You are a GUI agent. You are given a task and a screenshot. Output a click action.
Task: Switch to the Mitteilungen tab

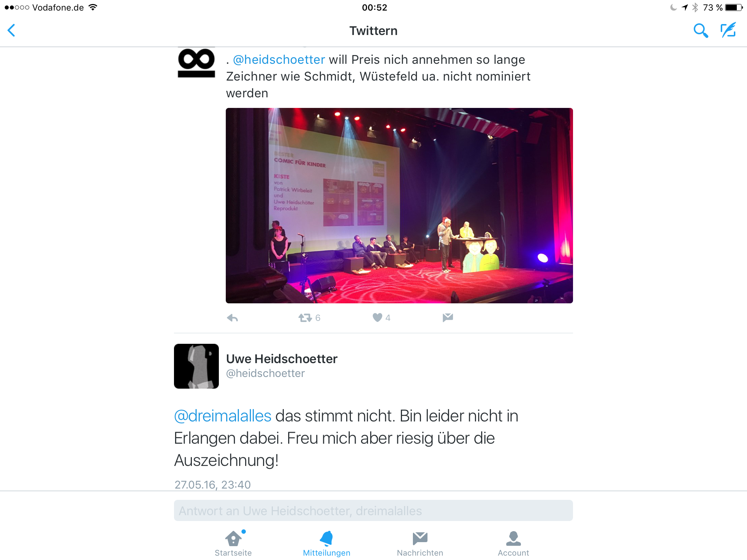pos(326,544)
